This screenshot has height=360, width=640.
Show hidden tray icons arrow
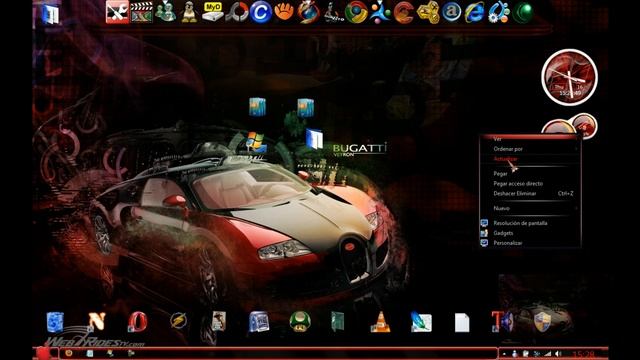504,354
